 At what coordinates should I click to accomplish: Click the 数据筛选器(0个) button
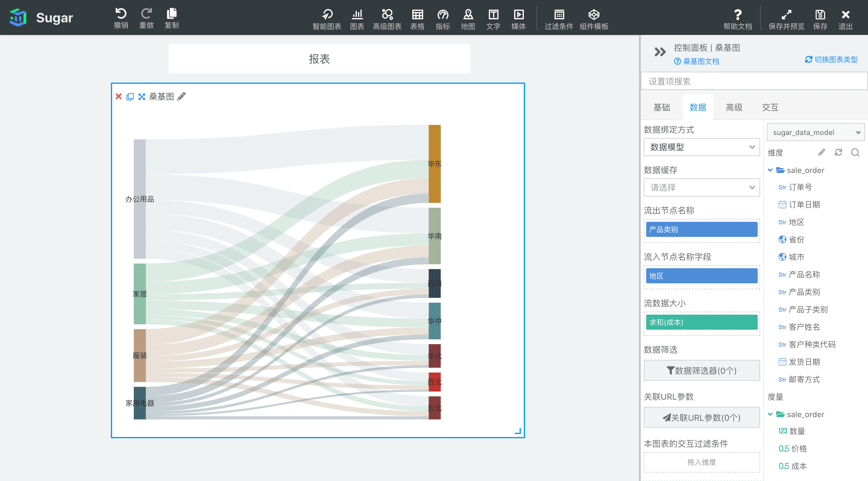click(x=702, y=370)
